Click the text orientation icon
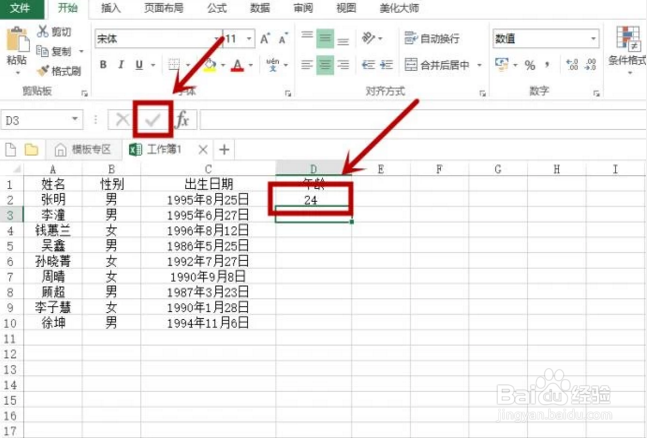The width and height of the screenshot is (648, 438). click(x=368, y=38)
